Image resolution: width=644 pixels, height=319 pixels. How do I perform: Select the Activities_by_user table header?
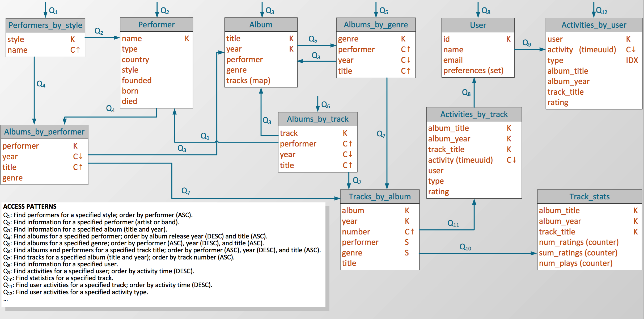(594, 25)
